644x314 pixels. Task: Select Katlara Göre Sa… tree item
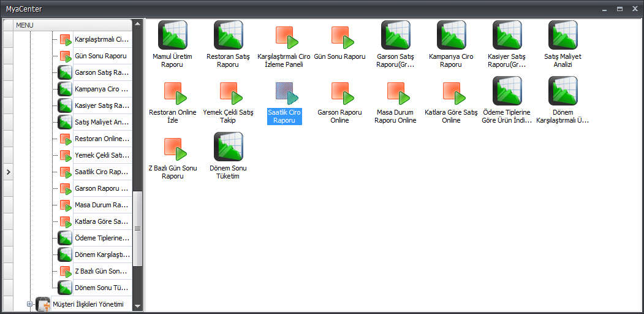coord(102,221)
